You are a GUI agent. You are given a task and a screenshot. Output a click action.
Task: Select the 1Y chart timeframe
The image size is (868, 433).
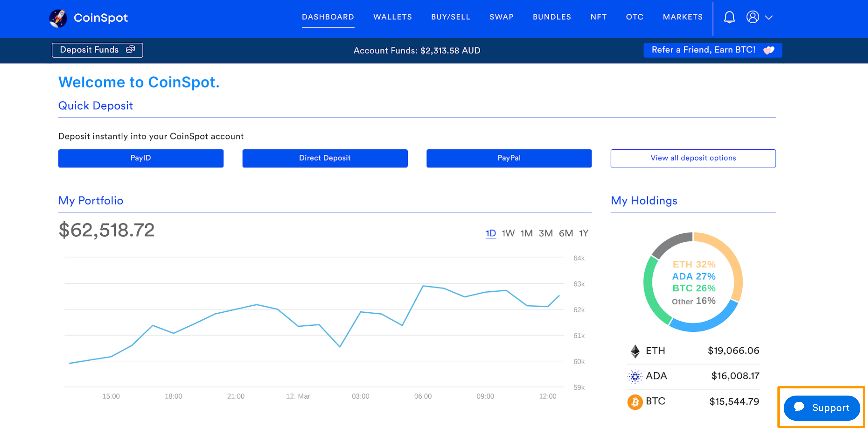click(x=584, y=233)
